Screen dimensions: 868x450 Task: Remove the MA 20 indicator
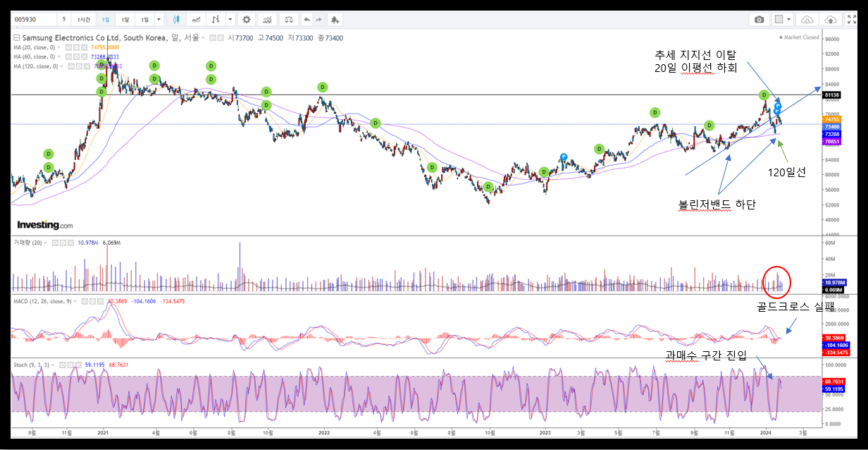tap(84, 47)
